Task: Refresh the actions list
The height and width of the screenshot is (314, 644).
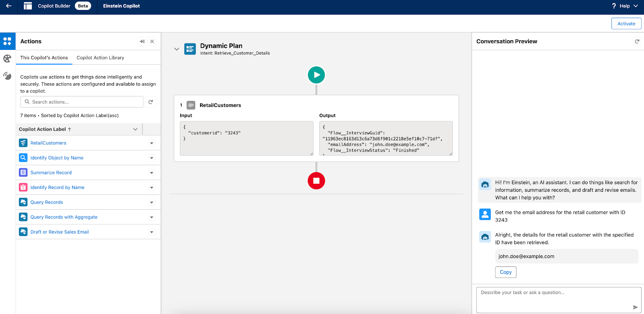Action: pyautogui.click(x=151, y=102)
